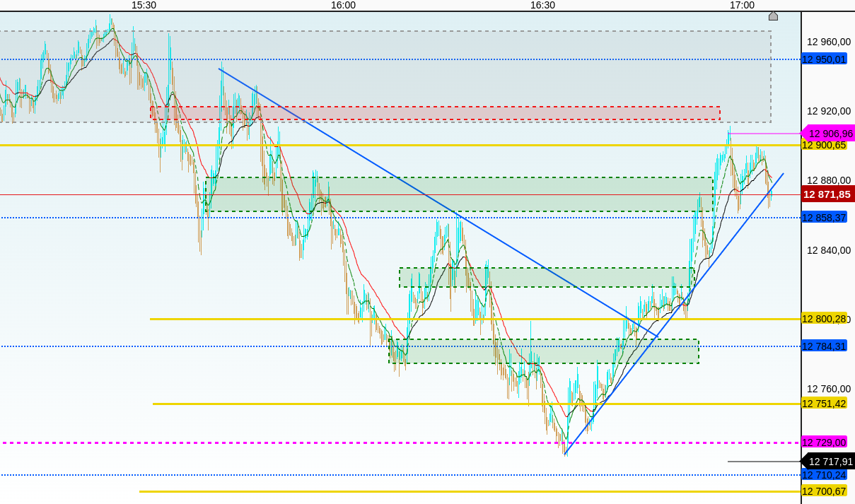Click the gray time-axis slider marker
Viewport: 855px width, 504px height.
(x=773, y=16)
